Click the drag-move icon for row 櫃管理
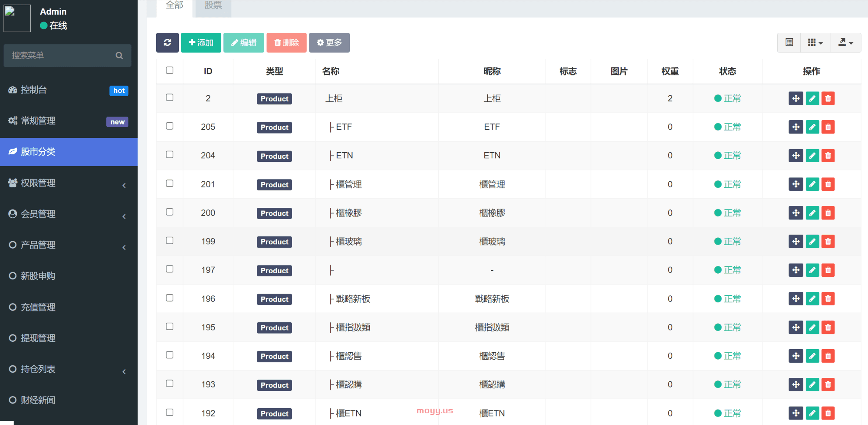Viewport: 868px width, 425px height. pos(796,184)
